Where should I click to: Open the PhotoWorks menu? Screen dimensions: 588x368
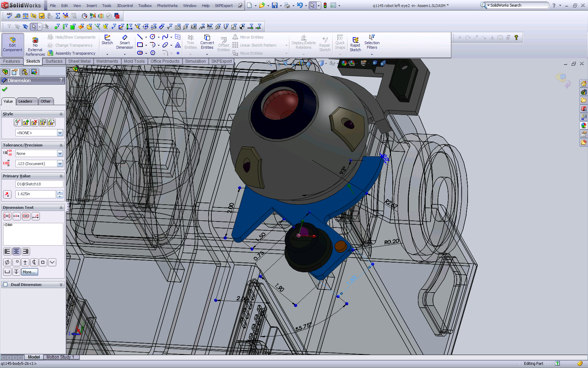point(167,6)
